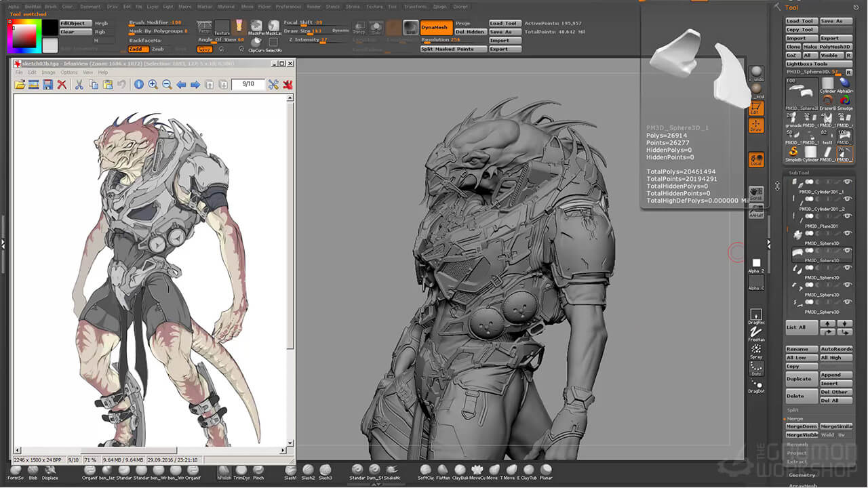Toggle Persp perspective view
Screen dimensions: 868x488
point(203,27)
